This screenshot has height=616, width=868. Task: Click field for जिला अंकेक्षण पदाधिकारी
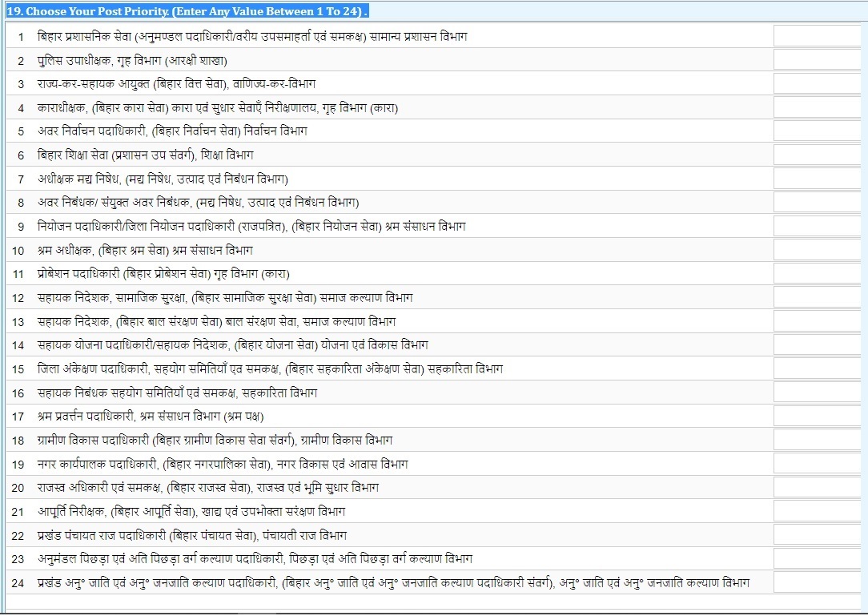[x=816, y=369]
